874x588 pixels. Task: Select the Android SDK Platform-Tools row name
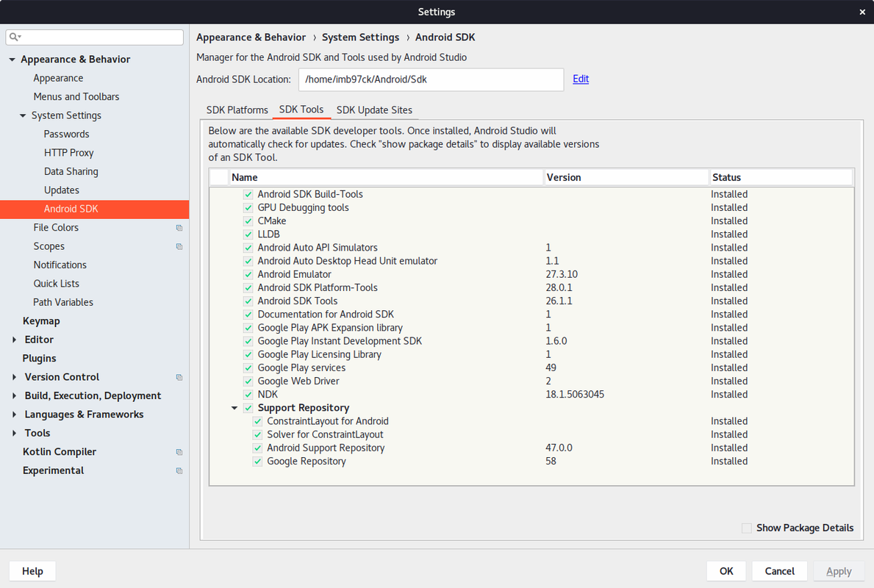(x=317, y=287)
